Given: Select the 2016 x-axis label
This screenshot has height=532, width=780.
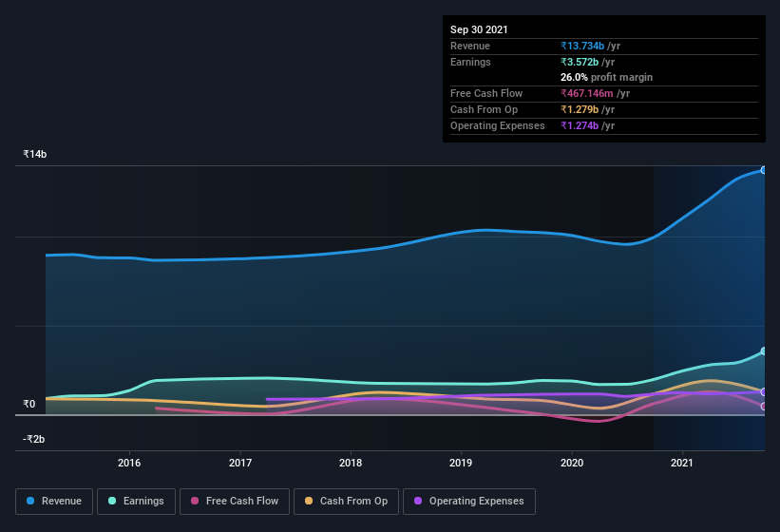Looking at the screenshot, I should tap(129, 463).
